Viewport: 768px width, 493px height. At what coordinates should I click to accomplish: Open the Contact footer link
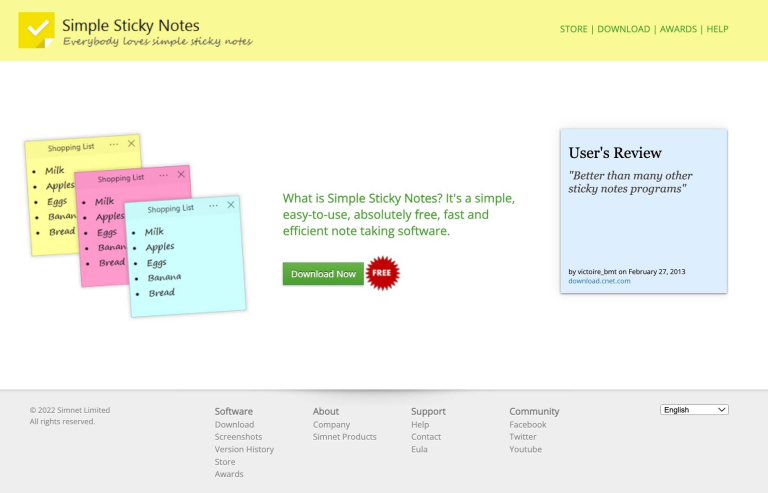[x=426, y=437]
